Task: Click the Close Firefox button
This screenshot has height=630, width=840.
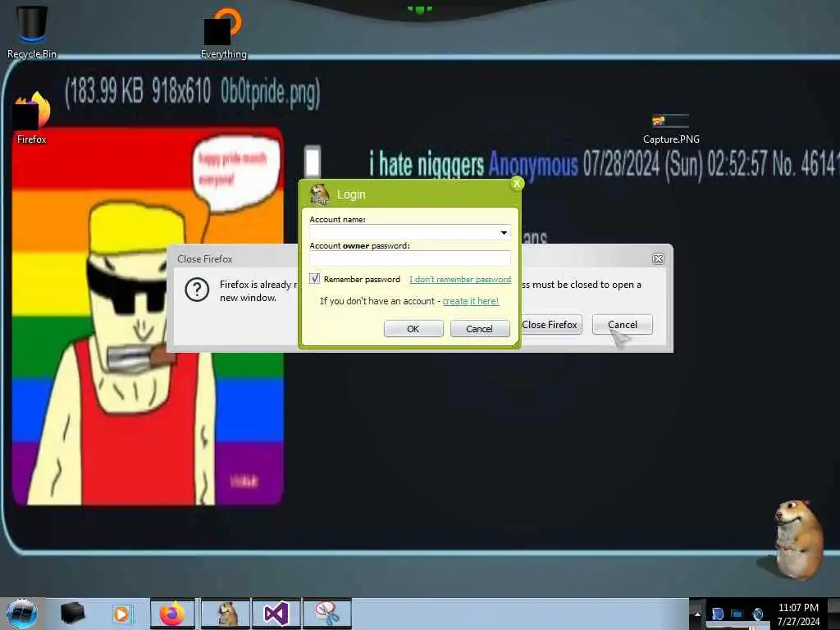Action: pyautogui.click(x=550, y=325)
